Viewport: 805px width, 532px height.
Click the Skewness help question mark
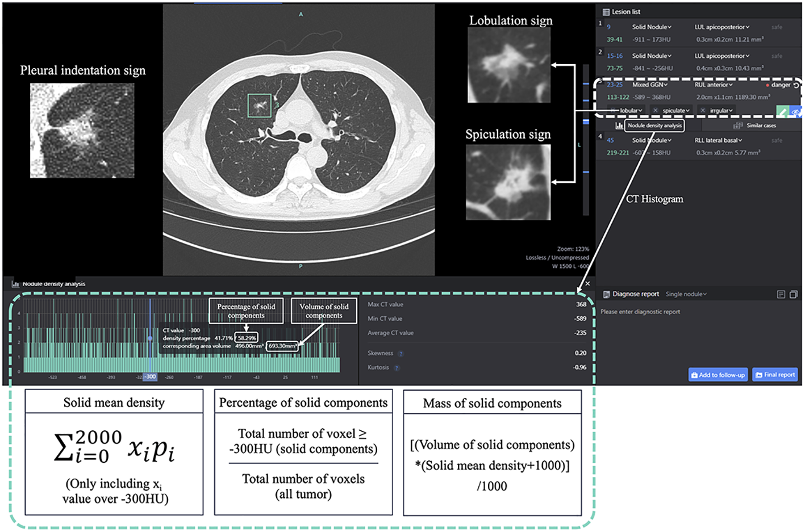401,354
